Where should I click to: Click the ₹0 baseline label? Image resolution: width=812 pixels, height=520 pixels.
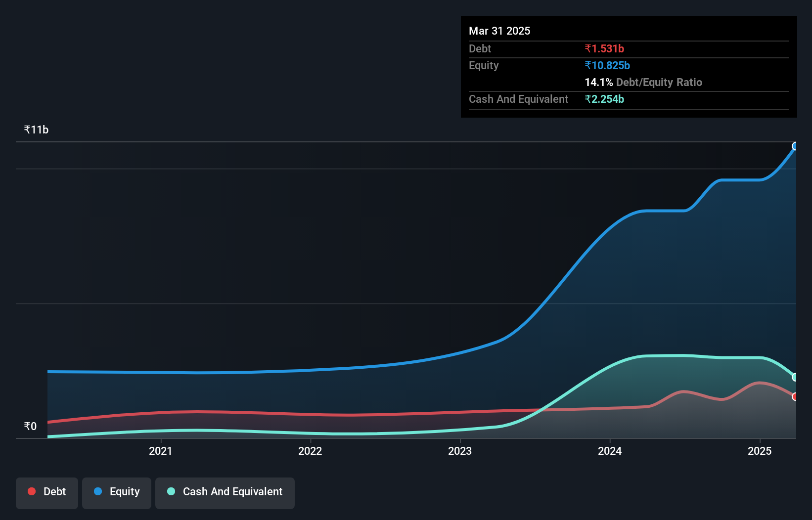click(30, 426)
